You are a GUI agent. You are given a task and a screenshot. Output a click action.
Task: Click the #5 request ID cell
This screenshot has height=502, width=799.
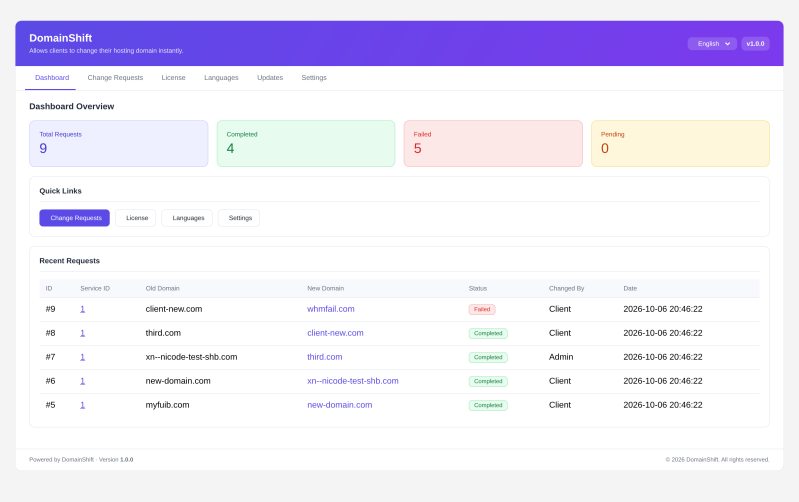pos(50,405)
